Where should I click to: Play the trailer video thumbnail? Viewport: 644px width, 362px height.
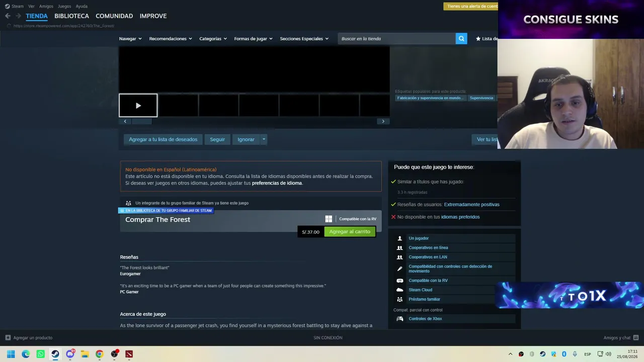tap(138, 106)
